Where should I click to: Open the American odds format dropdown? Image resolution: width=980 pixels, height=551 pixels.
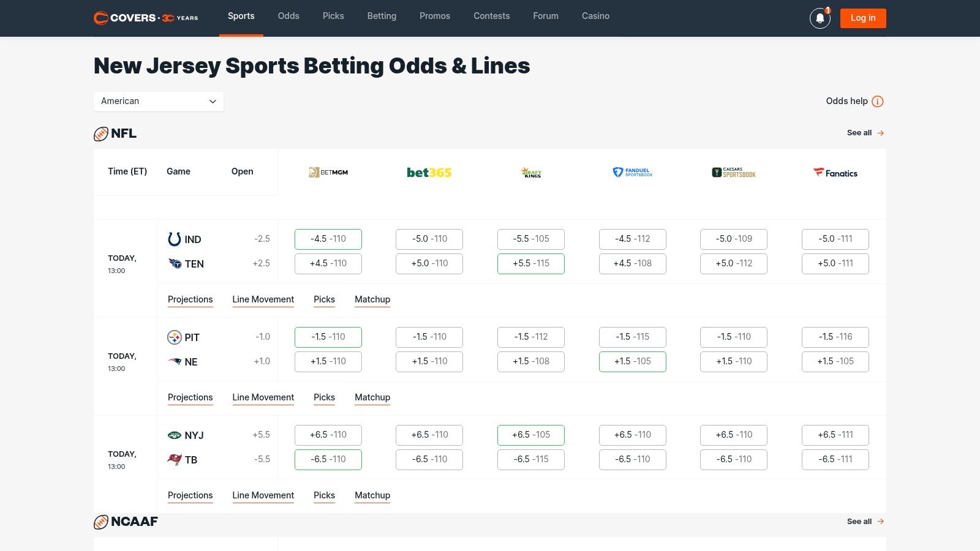(158, 102)
